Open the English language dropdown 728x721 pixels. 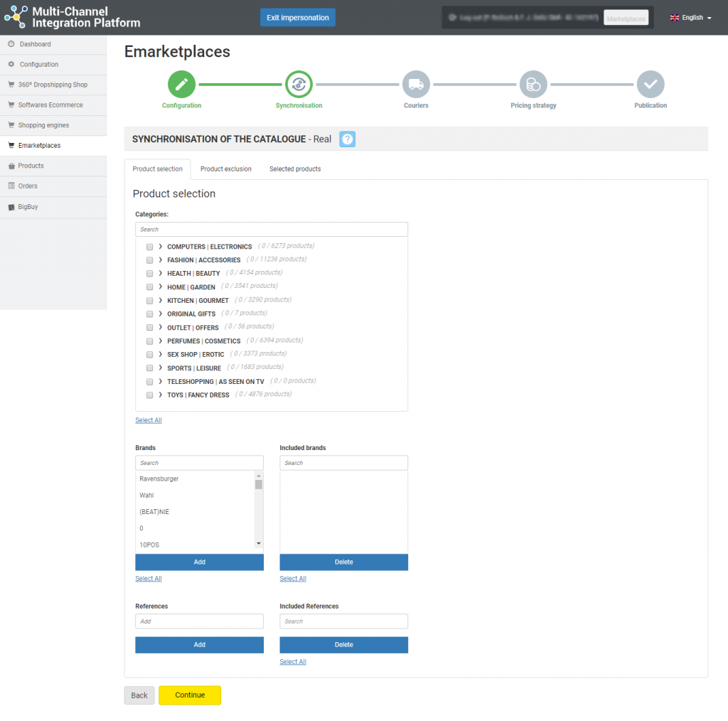[x=690, y=18]
